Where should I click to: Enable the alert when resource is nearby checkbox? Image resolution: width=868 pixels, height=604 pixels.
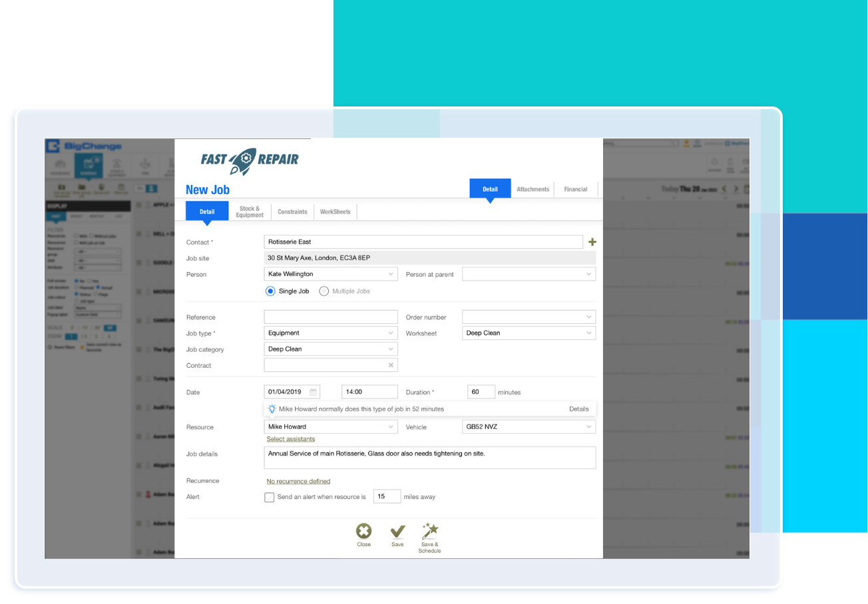269,497
